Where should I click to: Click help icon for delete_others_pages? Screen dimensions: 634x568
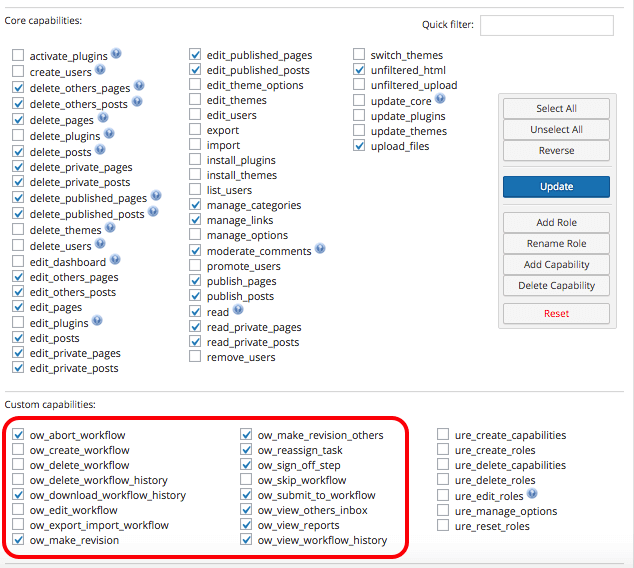139,85
